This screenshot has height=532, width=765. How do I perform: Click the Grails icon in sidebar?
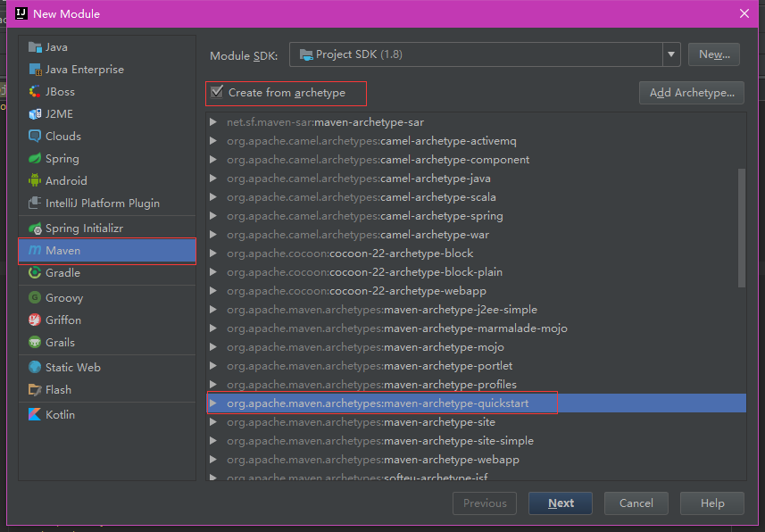point(35,343)
